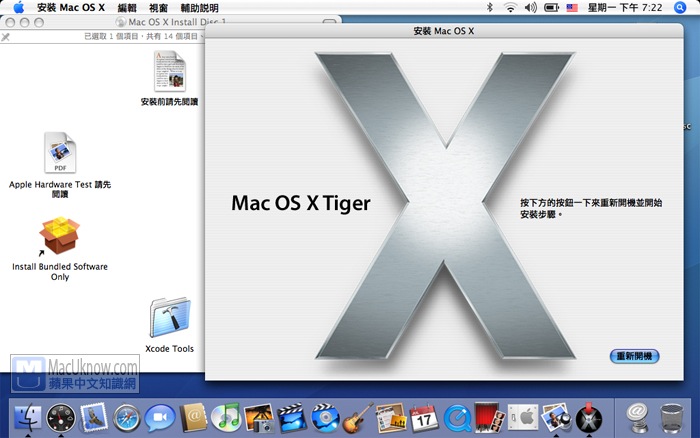Open the 輔助說明 help menu
This screenshot has width=700, height=438.
pyautogui.click(x=200, y=8)
